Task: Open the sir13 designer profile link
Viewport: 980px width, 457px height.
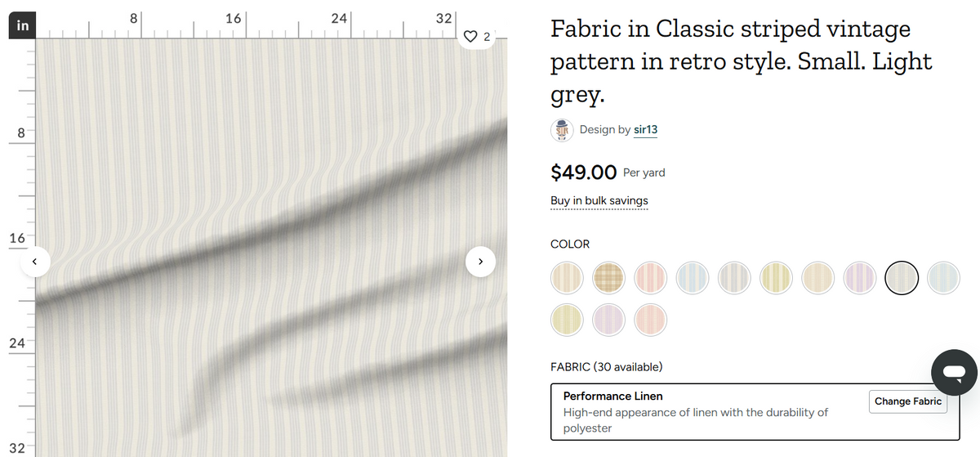Action: (x=645, y=130)
